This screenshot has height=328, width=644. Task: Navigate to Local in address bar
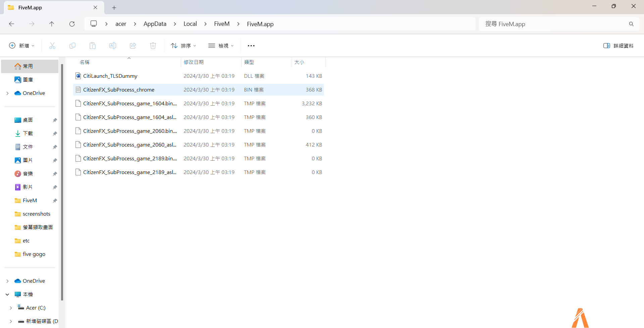point(190,24)
